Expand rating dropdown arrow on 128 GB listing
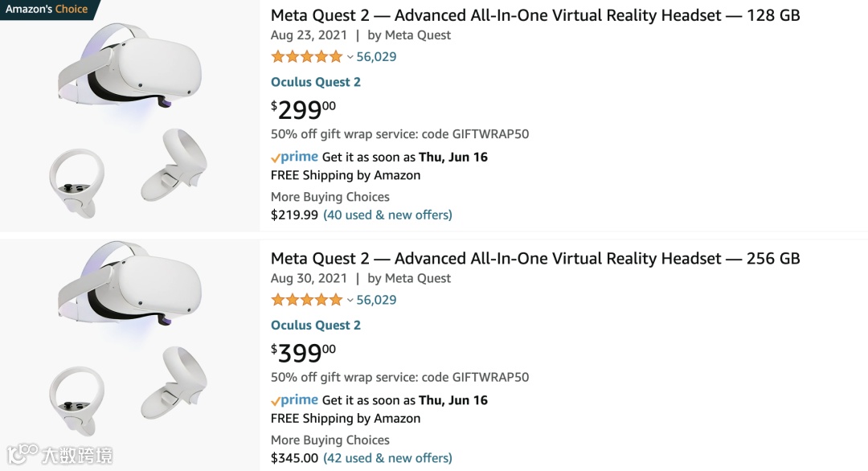This screenshot has height=471, width=868. pos(350,57)
